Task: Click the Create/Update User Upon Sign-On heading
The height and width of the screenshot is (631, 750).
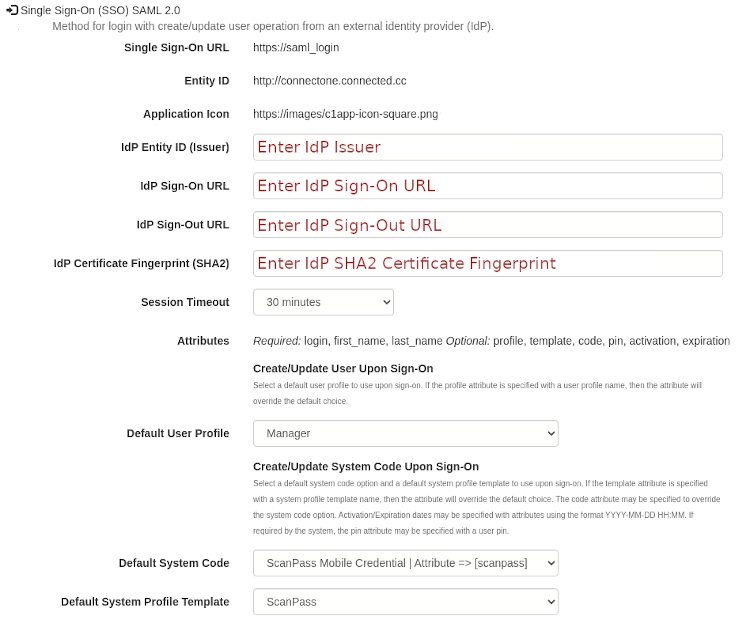Action: (343, 369)
